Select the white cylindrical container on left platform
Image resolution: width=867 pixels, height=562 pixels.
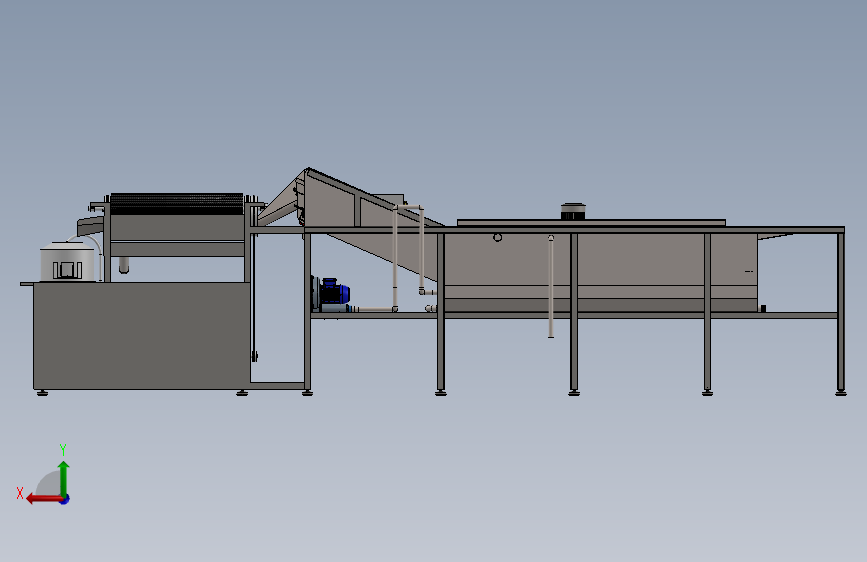pyautogui.click(x=67, y=262)
